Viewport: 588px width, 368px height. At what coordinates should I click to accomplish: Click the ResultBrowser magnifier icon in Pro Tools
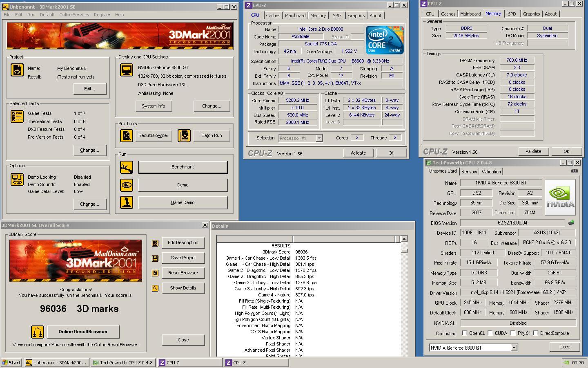tap(127, 136)
